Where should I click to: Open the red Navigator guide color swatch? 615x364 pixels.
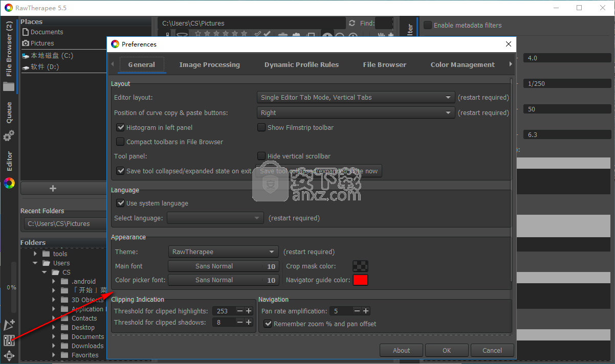[x=360, y=280]
